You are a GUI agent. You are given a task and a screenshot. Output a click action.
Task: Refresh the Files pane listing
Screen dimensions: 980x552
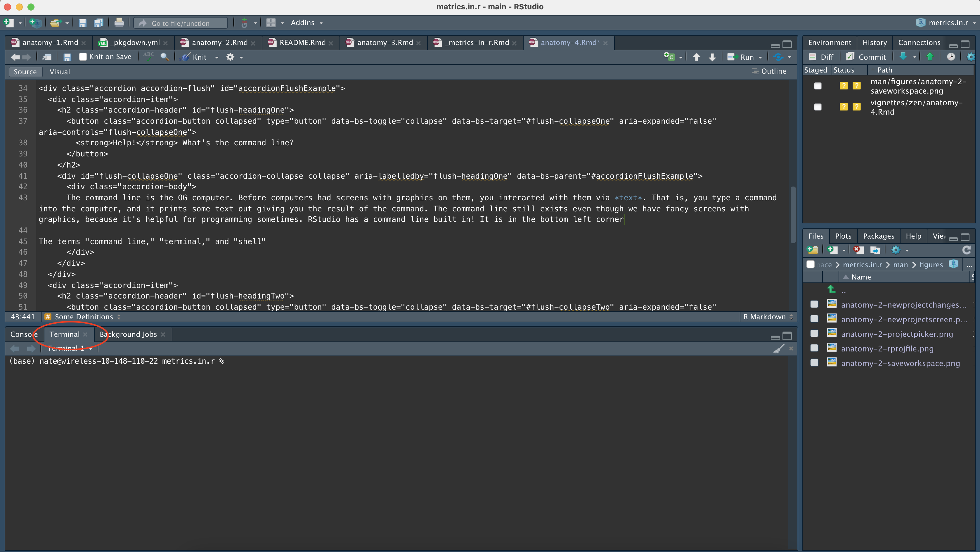[967, 250]
